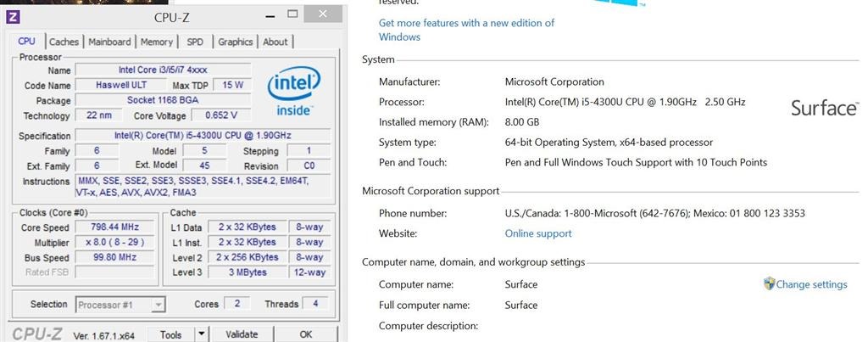Maximize the CPU-Z window

(292, 14)
